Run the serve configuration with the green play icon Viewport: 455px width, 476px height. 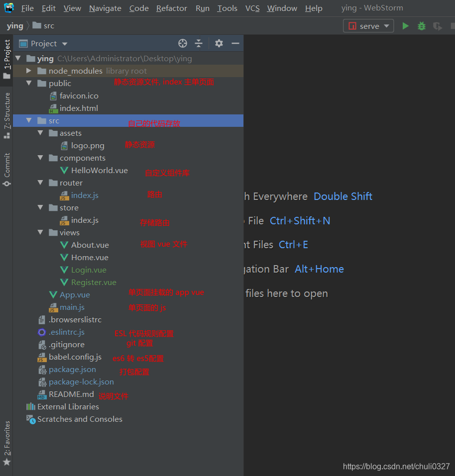pos(405,26)
